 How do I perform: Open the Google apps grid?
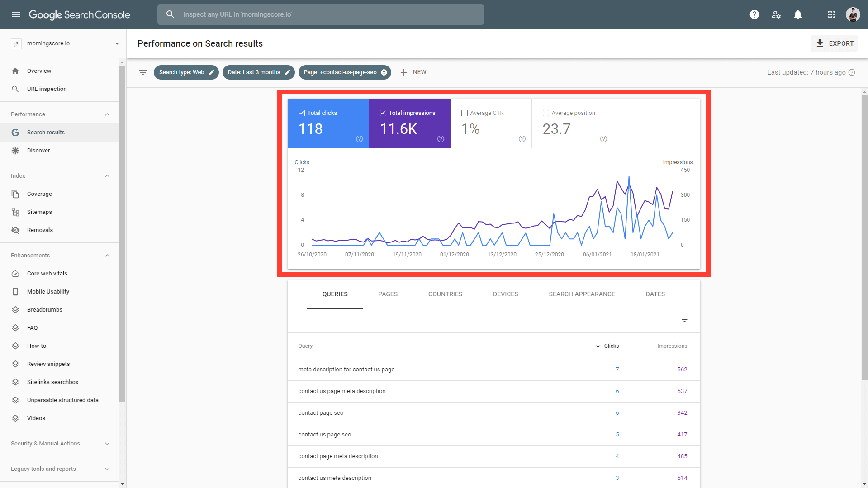[831, 14]
